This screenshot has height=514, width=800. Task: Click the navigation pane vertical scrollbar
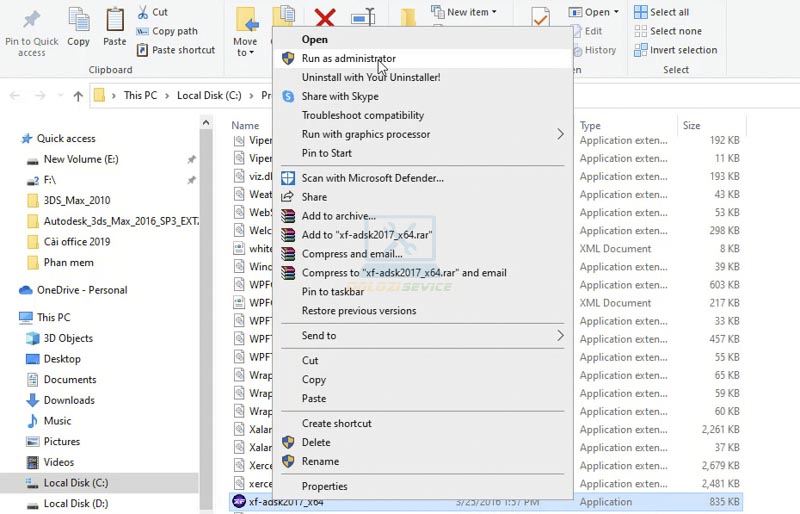205,300
